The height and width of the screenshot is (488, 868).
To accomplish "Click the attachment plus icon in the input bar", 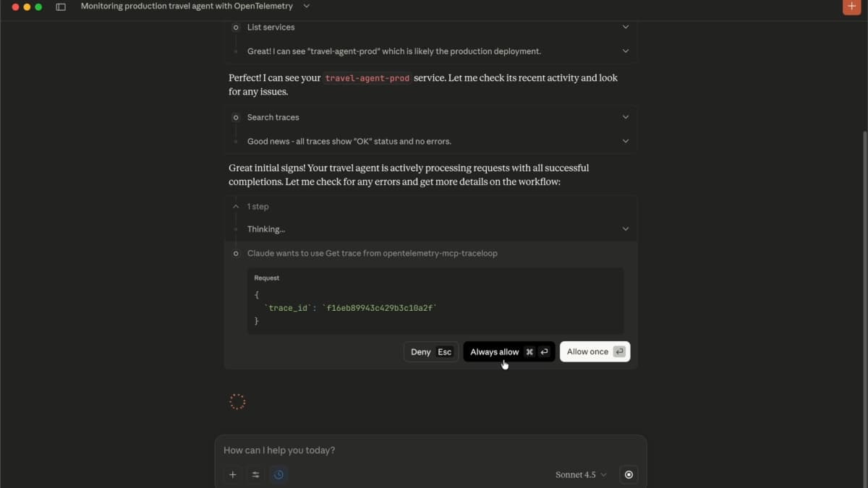I will (x=233, y=474).
